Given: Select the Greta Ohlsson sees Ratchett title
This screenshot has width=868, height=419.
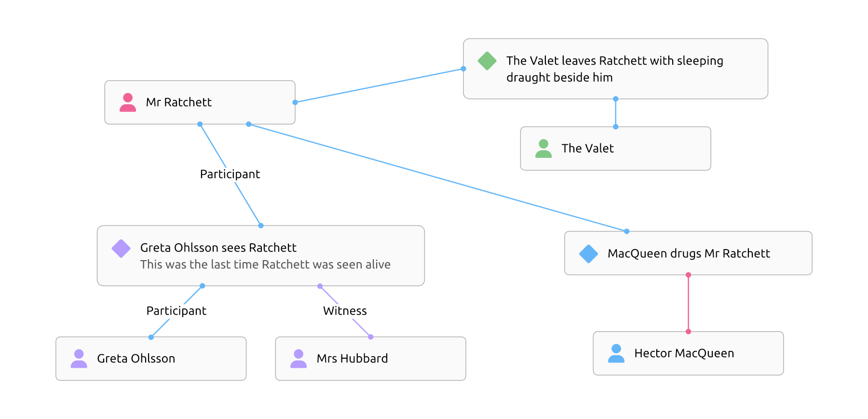Looking at the screenshot, I should tap(218, 248).
